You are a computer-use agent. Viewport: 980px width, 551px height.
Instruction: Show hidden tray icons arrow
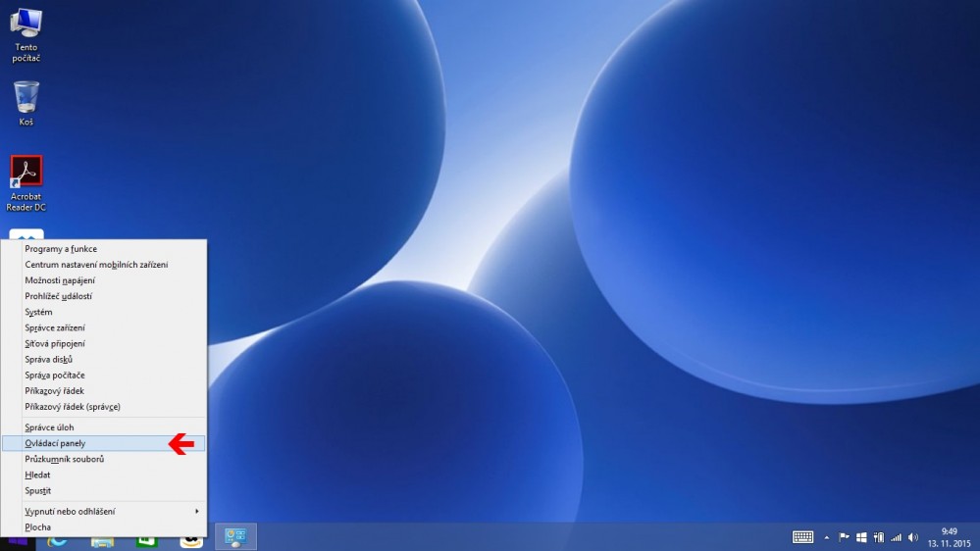(x=826, y=537)
